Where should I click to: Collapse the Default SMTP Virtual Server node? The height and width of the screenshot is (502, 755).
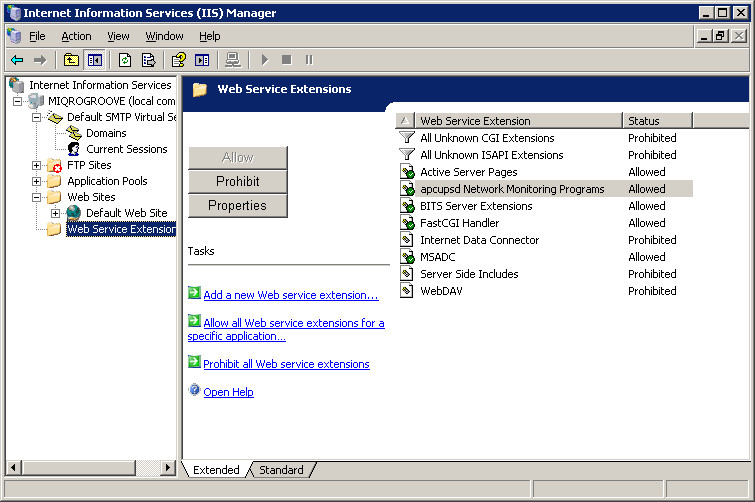36,117
